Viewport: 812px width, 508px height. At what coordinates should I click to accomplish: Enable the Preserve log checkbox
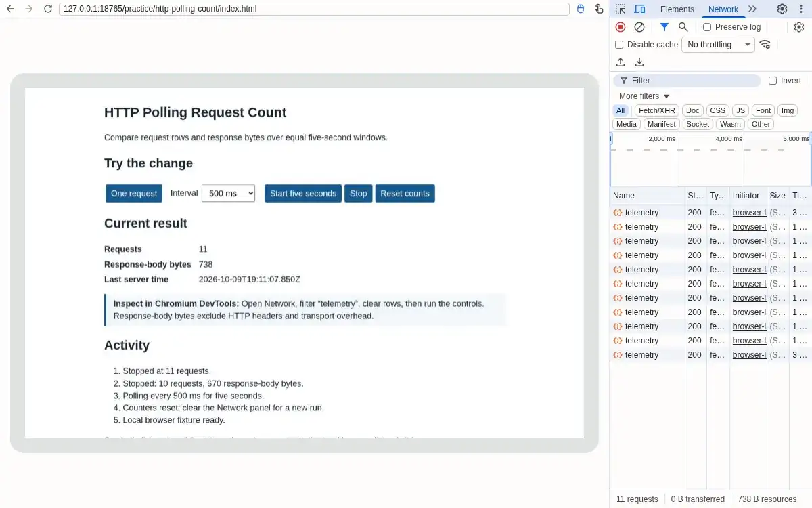pos(707,27)
